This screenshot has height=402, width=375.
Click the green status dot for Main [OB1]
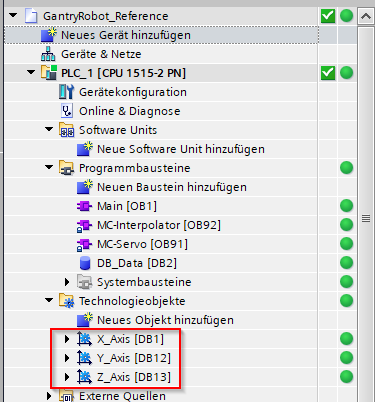[x=346, y=206]
